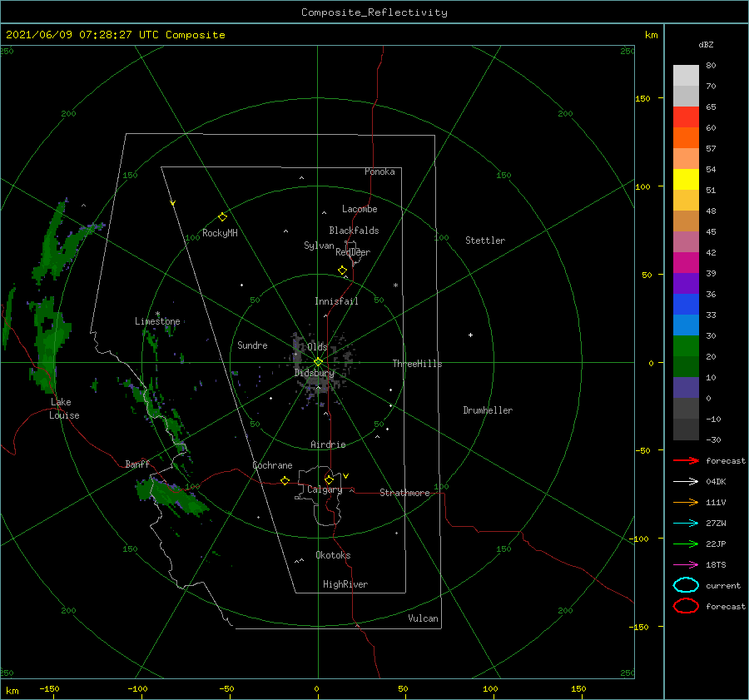Click the Airdrie city label
This screenshot has width=749, height=700.
coord(328,444)
